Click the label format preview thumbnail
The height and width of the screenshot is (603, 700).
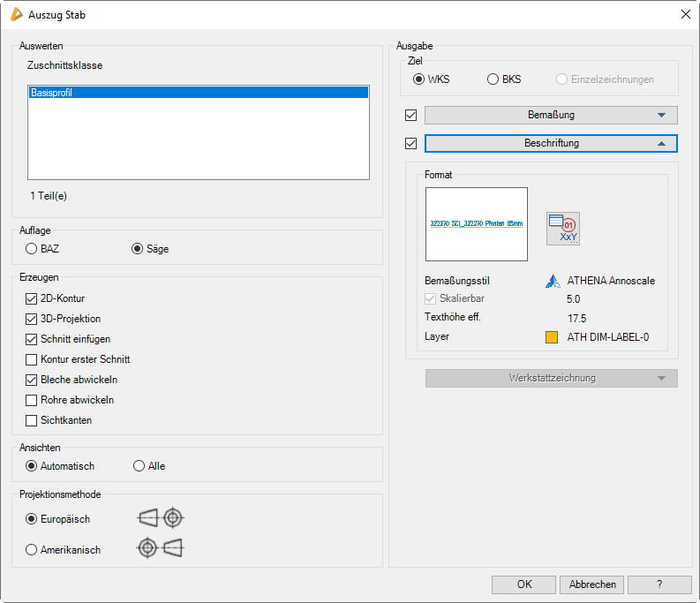(476, 224)
